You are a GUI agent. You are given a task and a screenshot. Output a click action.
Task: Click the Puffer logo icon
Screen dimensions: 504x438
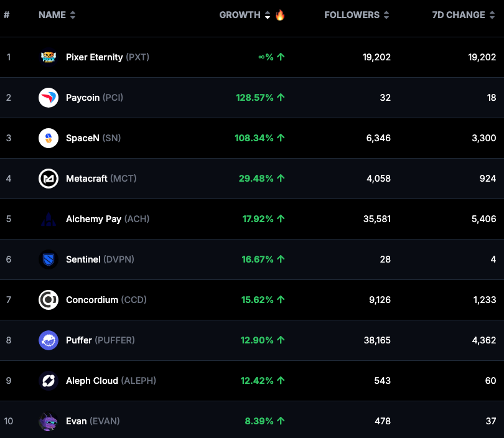pyautogui.click(x=49, y=340)
